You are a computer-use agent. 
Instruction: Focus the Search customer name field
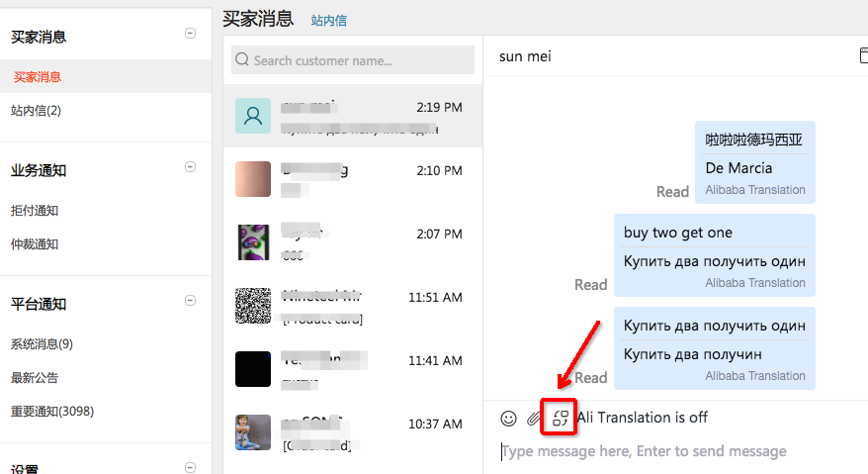[x=353, y=60]
